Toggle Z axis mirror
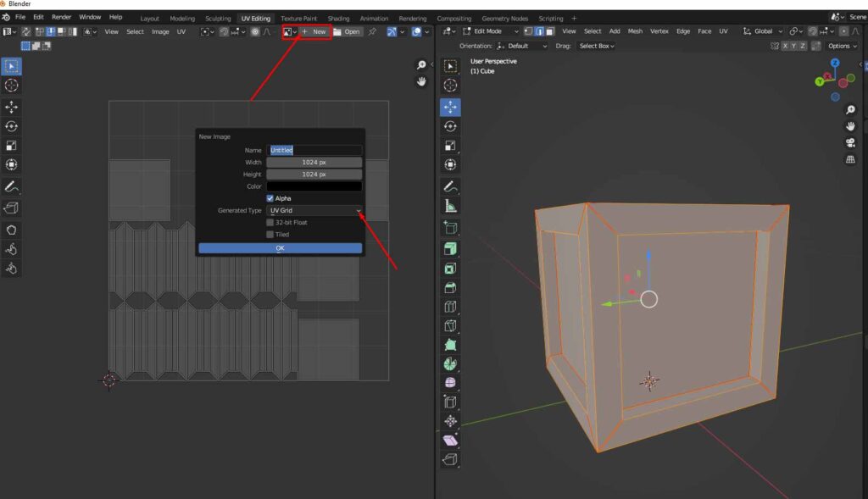This screenshot has width=868, height=499. (802, 46)
